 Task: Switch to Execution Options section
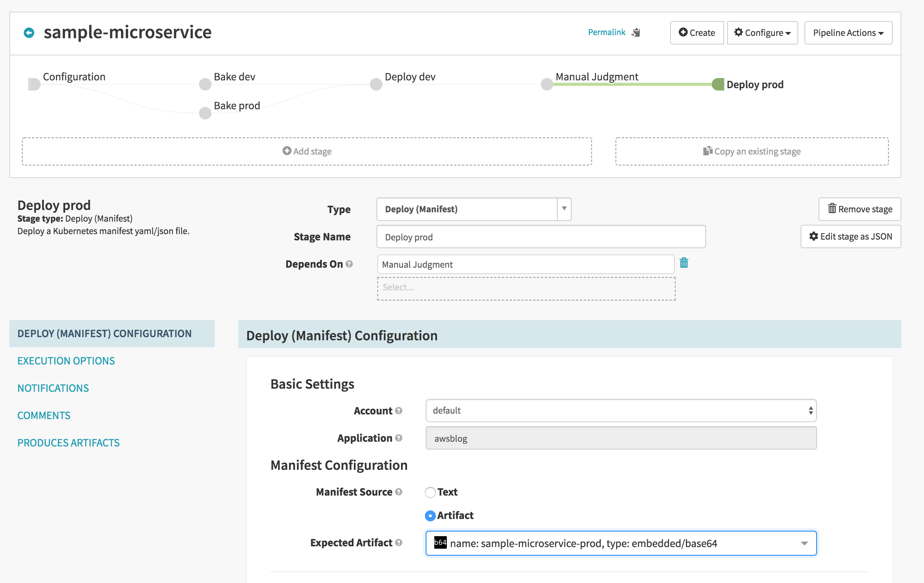coord(66,361)
